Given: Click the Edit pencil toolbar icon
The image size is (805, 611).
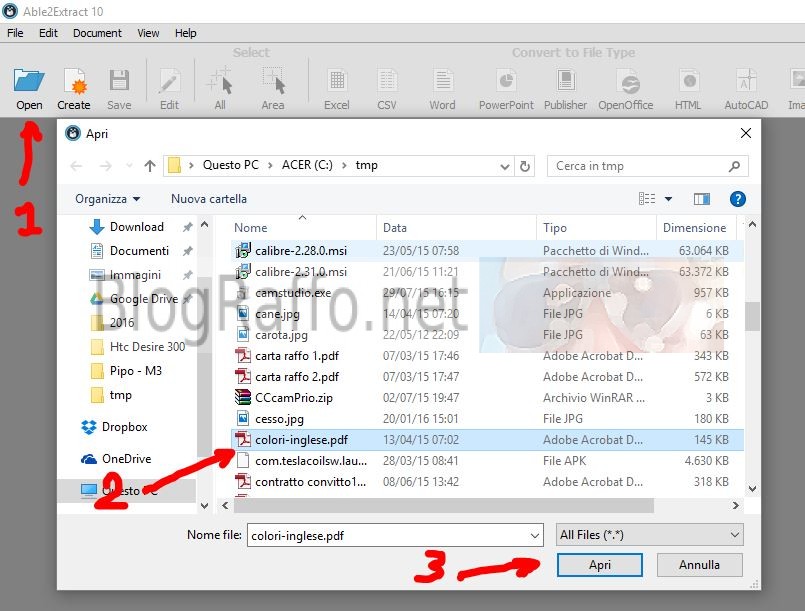Looking at the screenshot, I should [x=169, y=82].
